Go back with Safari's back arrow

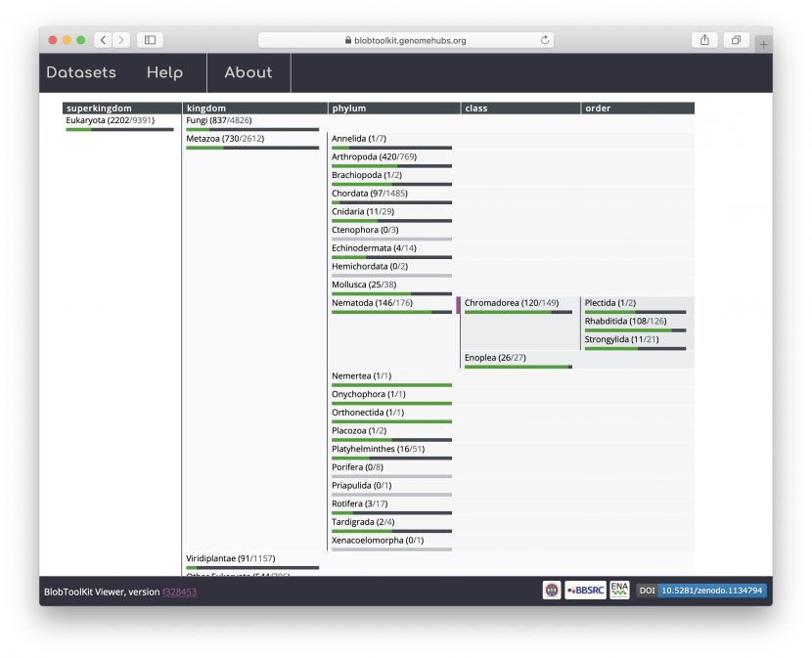pyautogui.click(x=103, y=40)
